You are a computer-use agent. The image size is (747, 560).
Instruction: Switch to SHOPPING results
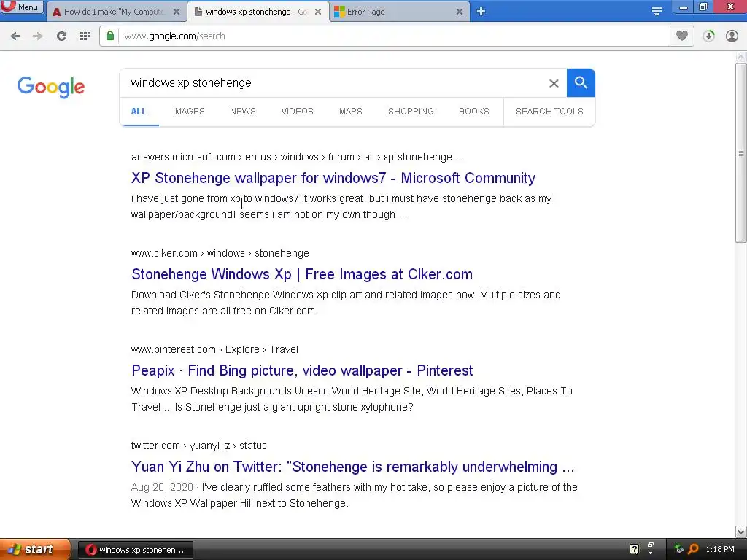pyautogui.click(x=411, y=112)
